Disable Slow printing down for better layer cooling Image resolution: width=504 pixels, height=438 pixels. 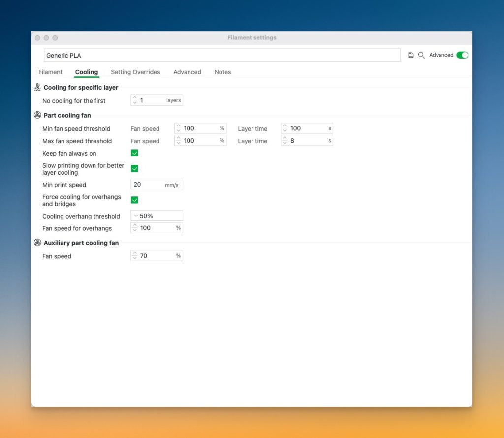134,169
